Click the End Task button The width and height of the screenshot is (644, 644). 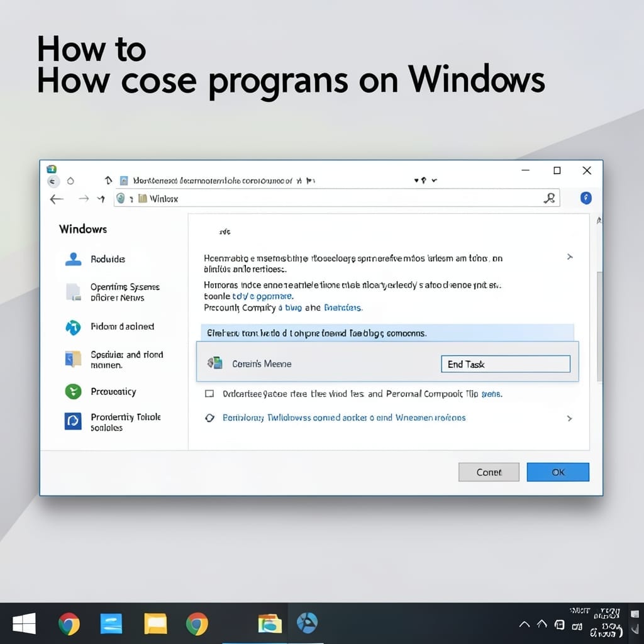(x=506, y=364)
